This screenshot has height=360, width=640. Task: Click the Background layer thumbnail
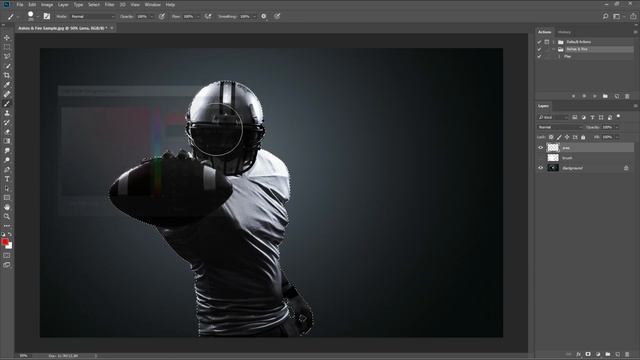click(553, 168)
